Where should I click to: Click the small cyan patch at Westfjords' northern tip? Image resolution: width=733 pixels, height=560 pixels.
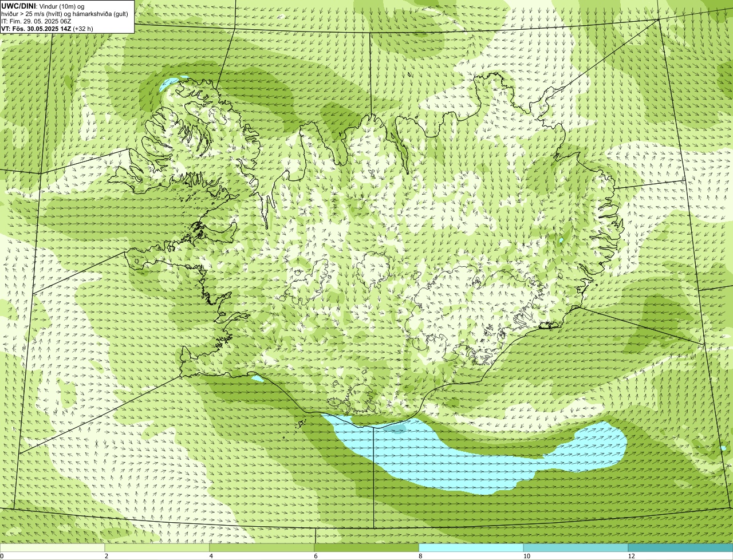coord(171,83)
